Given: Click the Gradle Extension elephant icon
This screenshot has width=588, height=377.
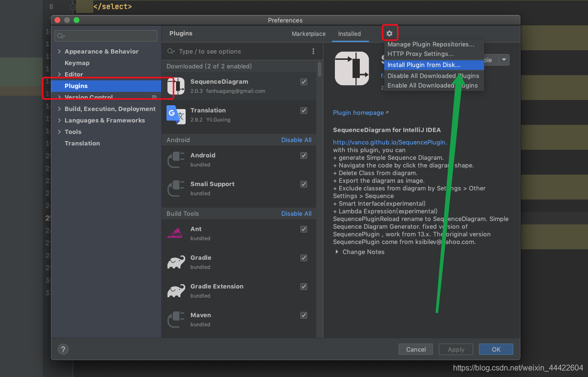Looking at the screenshot, I should coord(176,291).
